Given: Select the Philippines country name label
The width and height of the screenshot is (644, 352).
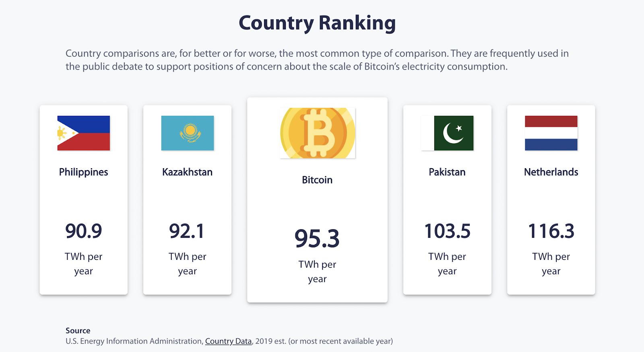Looking at the screenshot, I should pyautogui.click(x=84, y=172).
